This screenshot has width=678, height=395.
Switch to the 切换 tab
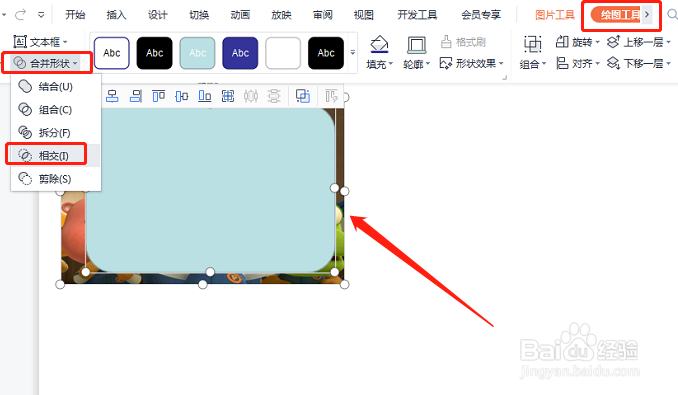tap(199, 15)
